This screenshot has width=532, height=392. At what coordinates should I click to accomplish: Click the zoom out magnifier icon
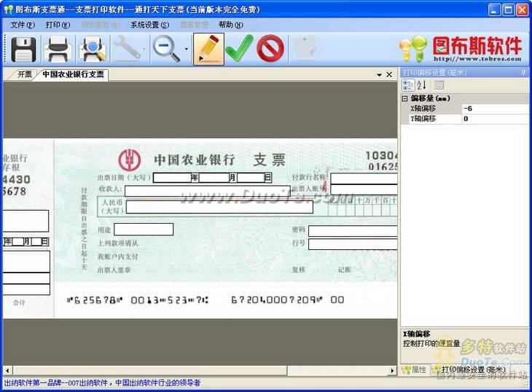point(166,50)
